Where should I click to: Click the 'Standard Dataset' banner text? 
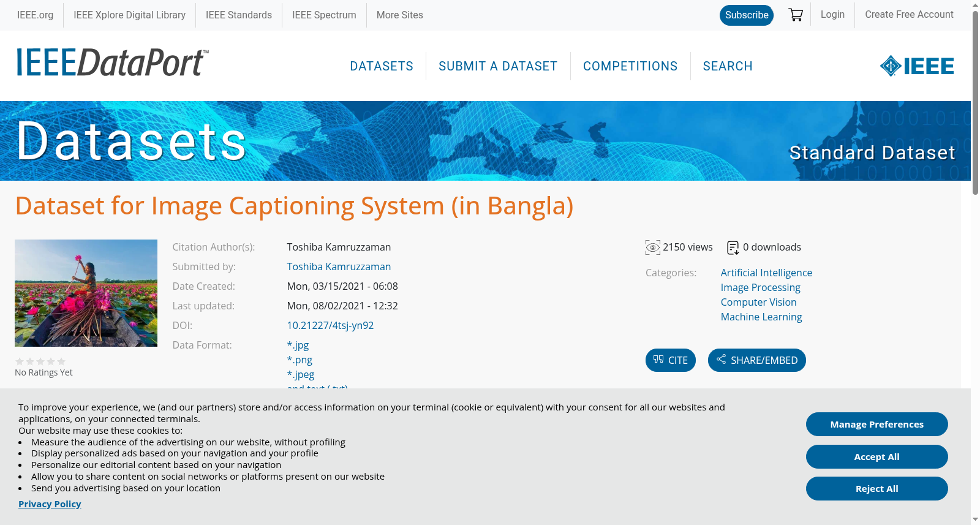[872, 153]
